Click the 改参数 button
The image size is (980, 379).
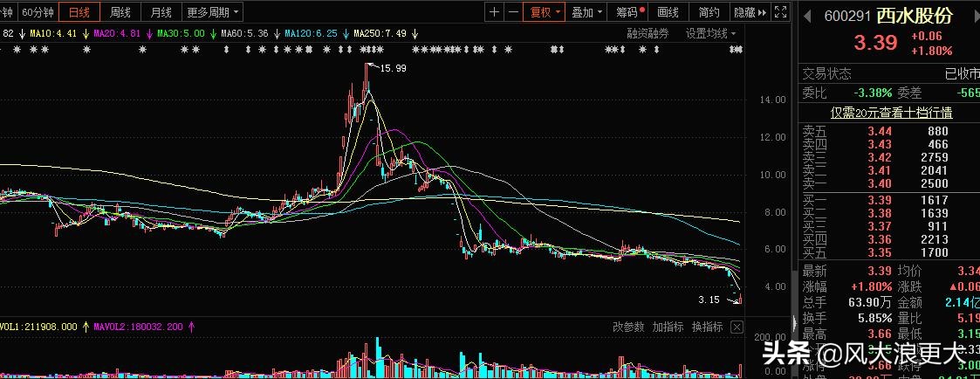(628, 327)
